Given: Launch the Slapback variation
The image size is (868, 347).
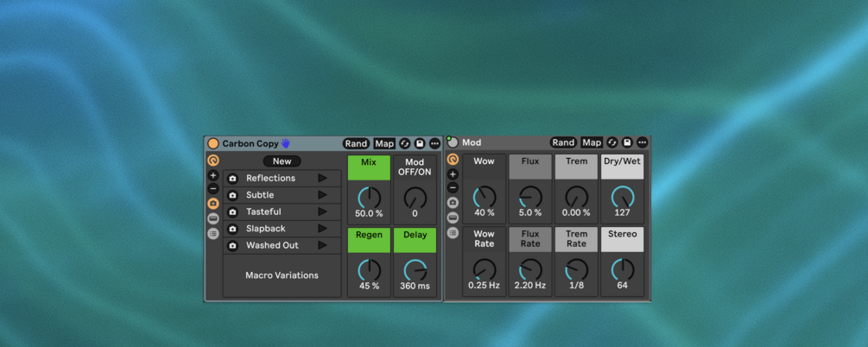Looking at the screenshot, I should pyautogui.click(x=322, y=228).
